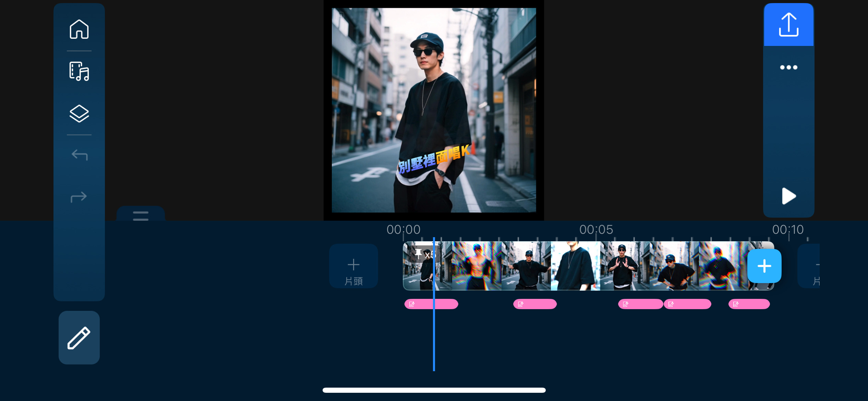
Task: Open the layers panel
Action: tap(79, 113)
